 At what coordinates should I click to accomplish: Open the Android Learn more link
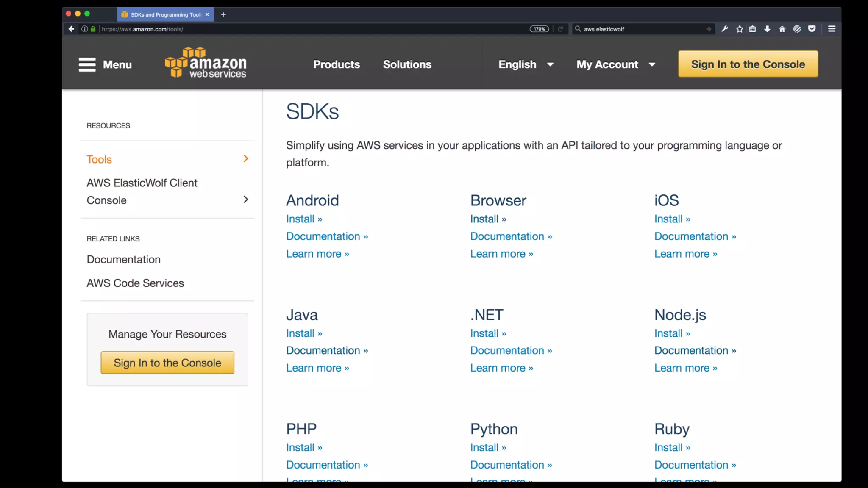pos(318,254)
